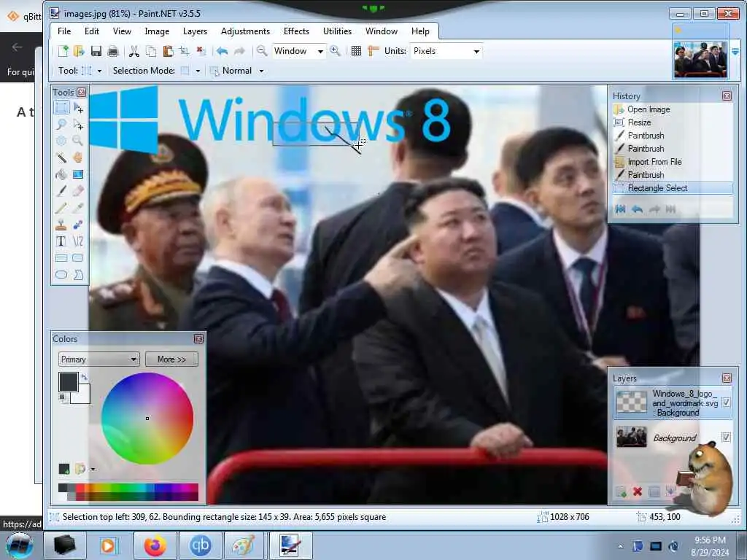This screenshot has width=747, height=560.
Task: Select the Freeform Shape tool
Action: pos(77,274)
